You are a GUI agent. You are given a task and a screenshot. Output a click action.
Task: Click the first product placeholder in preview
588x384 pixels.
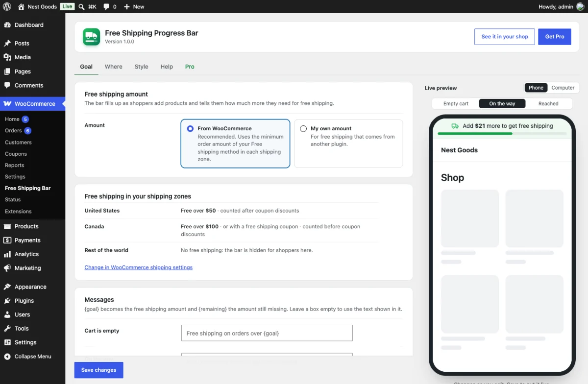[x=470, y=218]
